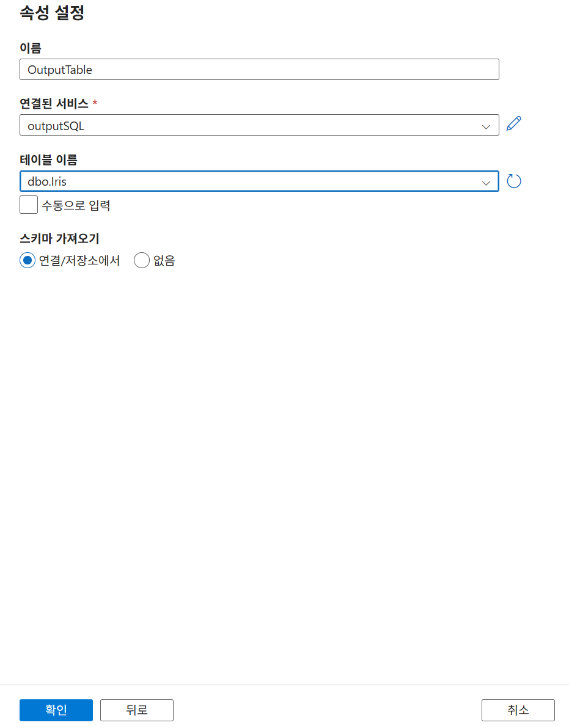Refresh the table name list
569x728 pixels.
[x=514, y=181]
